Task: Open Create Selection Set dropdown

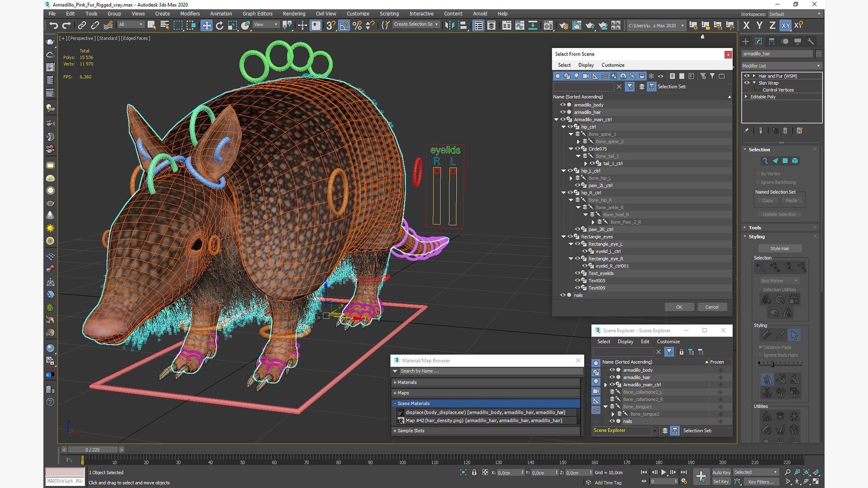Action: (416, 24)
